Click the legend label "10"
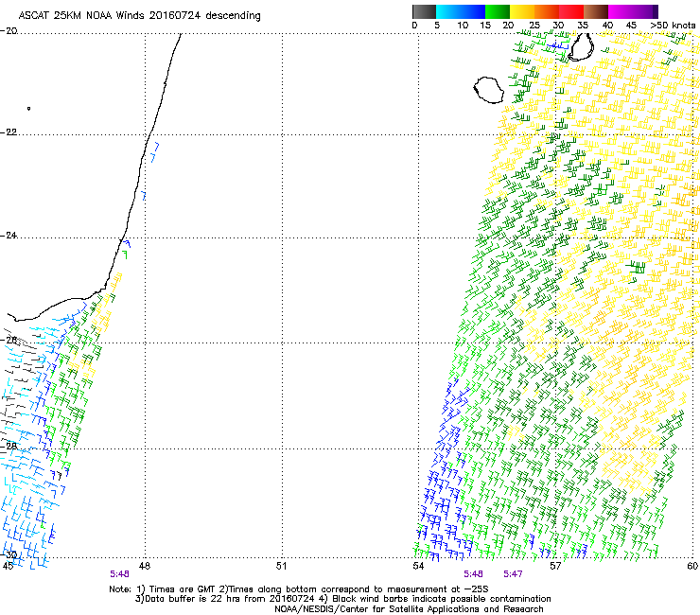Image resolution: width=700 pixels, height=615 pixels. [x=463, y=26]
